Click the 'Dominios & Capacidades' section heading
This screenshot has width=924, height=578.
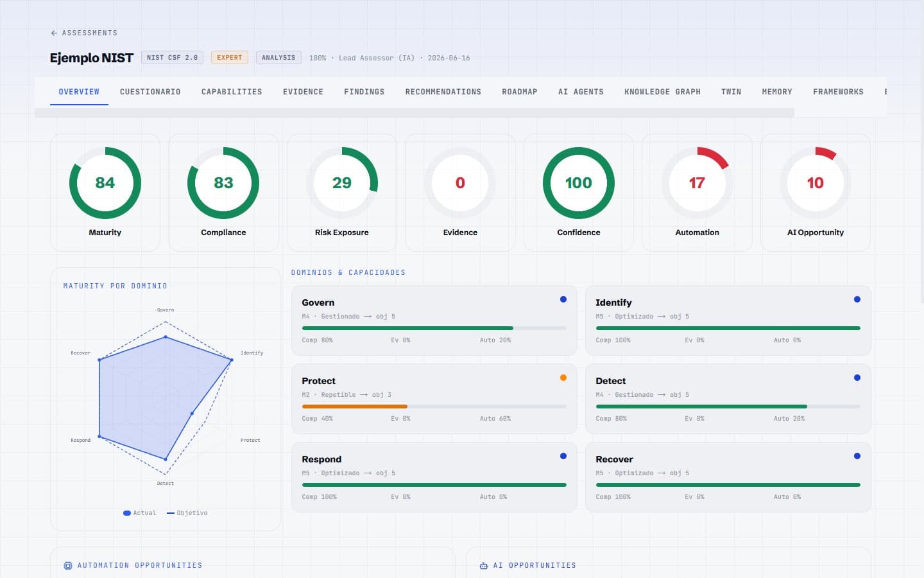point(348,273)
